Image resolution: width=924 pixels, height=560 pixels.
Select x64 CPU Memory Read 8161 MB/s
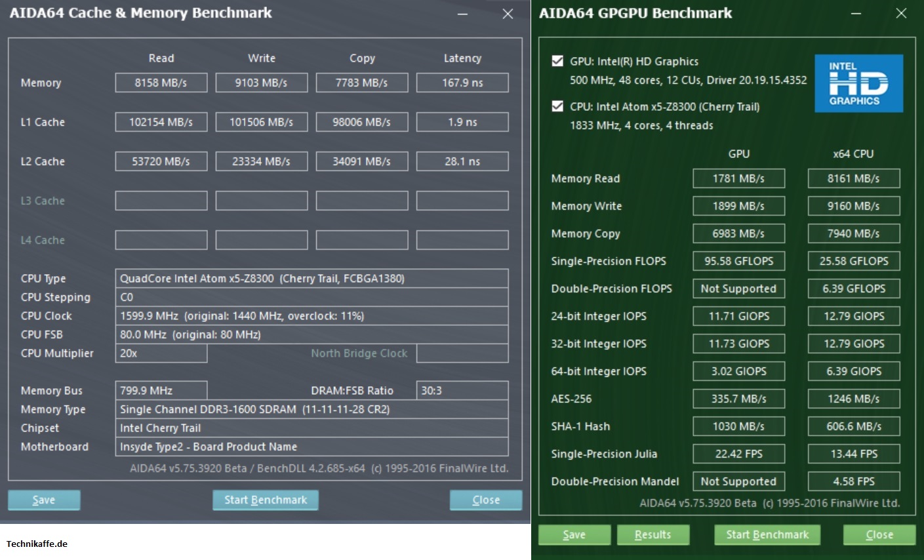click(854, 178)
